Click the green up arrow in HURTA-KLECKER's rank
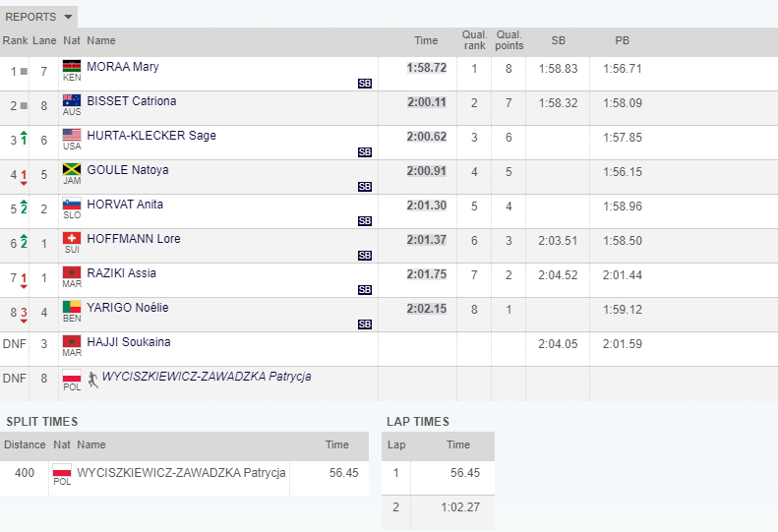The width and height of the screenshot is (778, 532). tap(24, 140)
